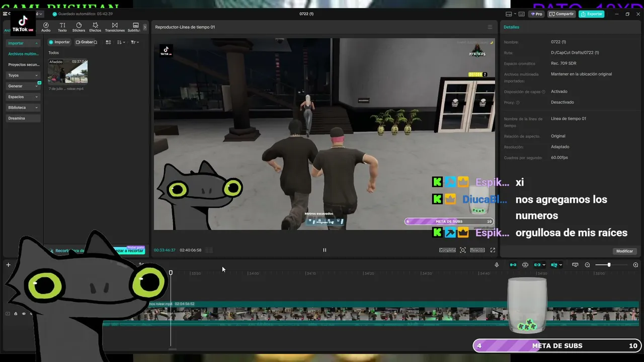Screen dimensions: 644x362
Task: Open the preview axis dropdown arrow
Action: [560, 265]
